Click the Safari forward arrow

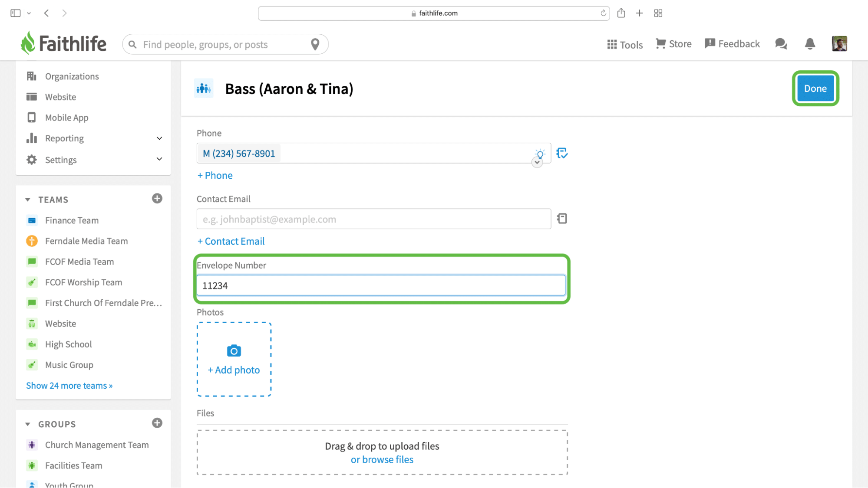click(64, 13)
